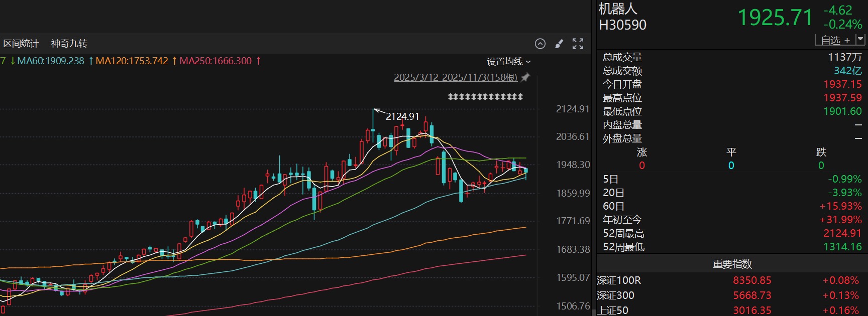This screenshot has width=868, height=316.
Task: Click the row of up-down arrow markers
Action: tap(485, 96)
